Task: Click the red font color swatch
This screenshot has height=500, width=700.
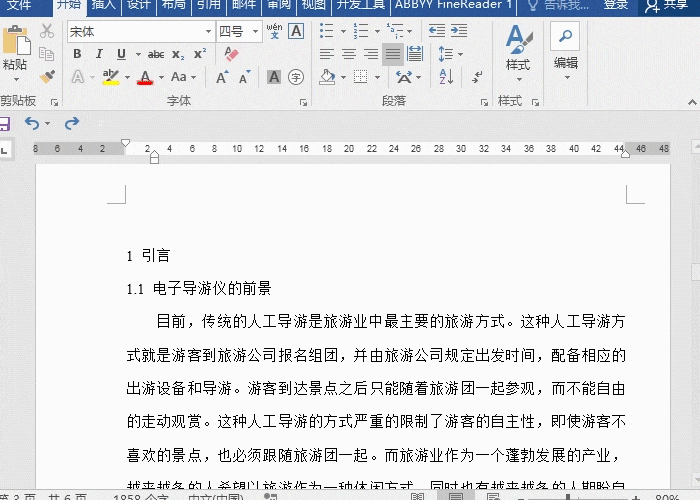Action: pos(145,77)
